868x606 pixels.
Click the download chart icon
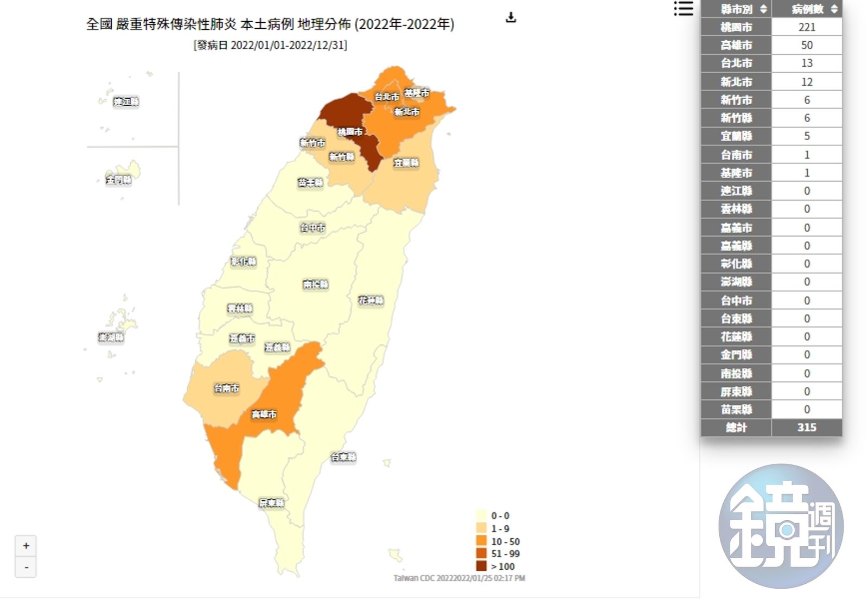tap(510, 18)
